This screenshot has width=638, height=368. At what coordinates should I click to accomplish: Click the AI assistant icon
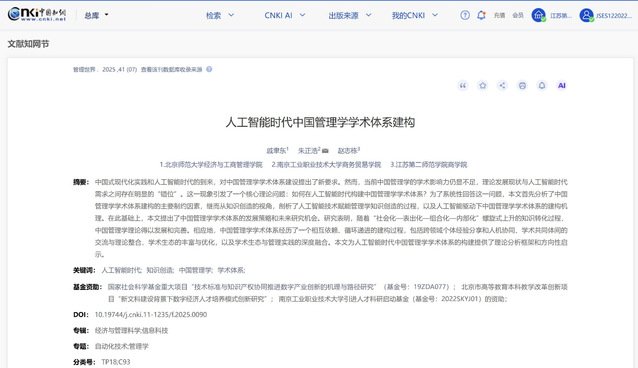(x=562, y=85)
